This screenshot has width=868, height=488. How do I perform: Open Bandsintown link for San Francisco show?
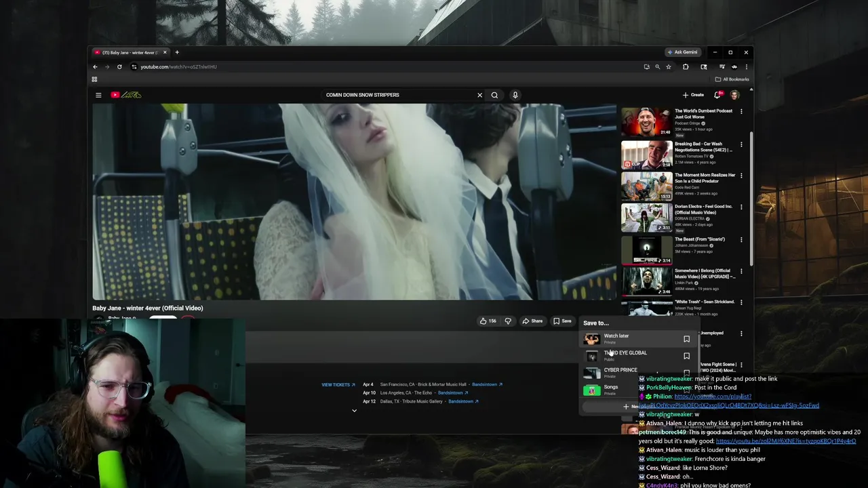487,384
